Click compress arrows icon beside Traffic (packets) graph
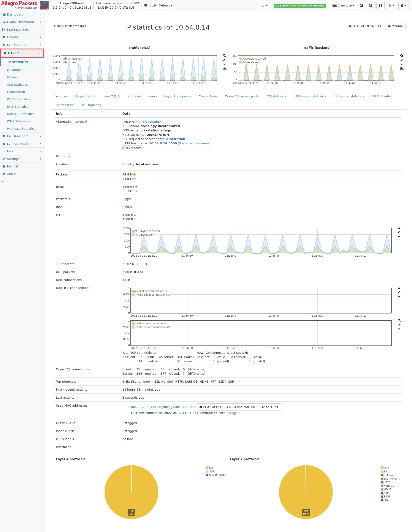The width and height of the screenshot is (412, 532). [401, 60]
